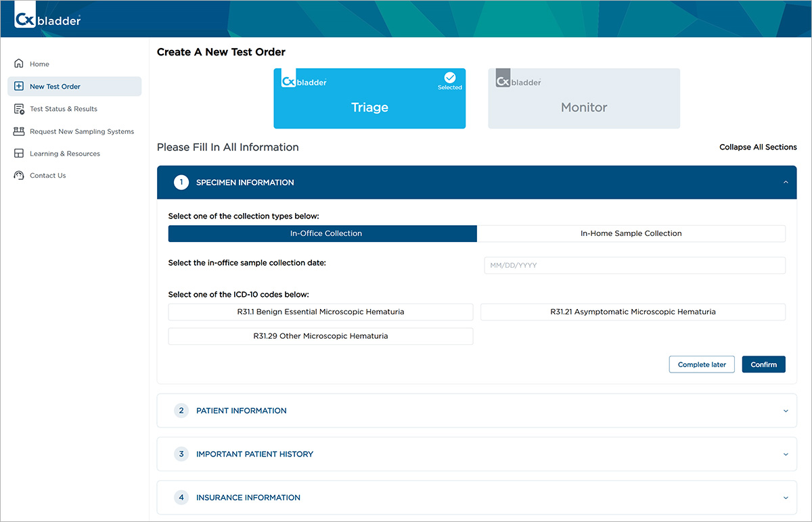Click the collection date MM/DD/YYYY field
Image resolution: width=812 pixels, height=522 pixels.
click(x=634, y=265)
